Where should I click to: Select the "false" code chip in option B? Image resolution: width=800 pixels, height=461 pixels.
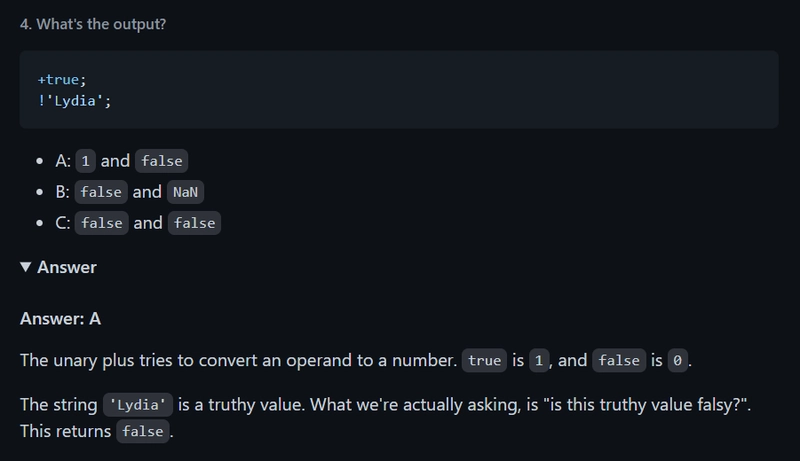coord(101,192)
